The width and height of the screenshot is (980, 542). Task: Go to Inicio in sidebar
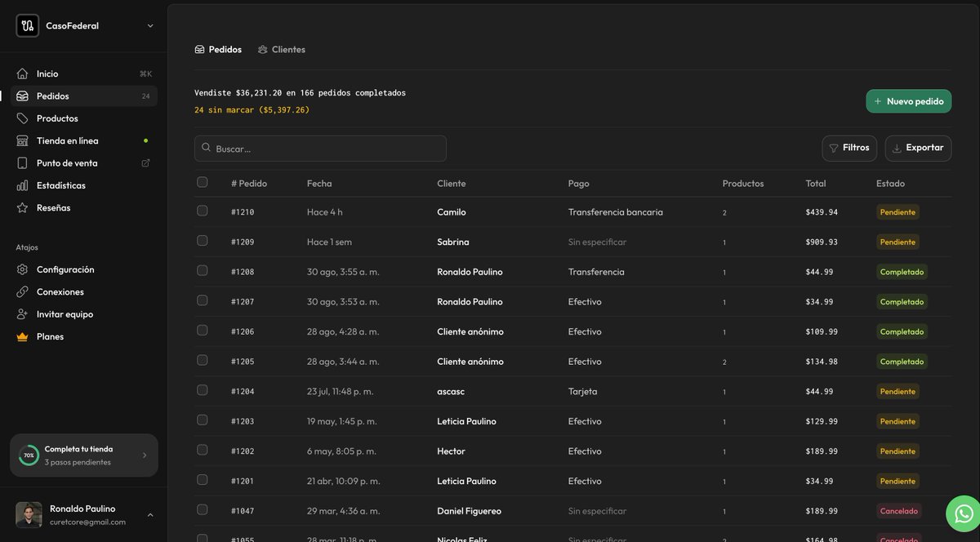[83, 73]
